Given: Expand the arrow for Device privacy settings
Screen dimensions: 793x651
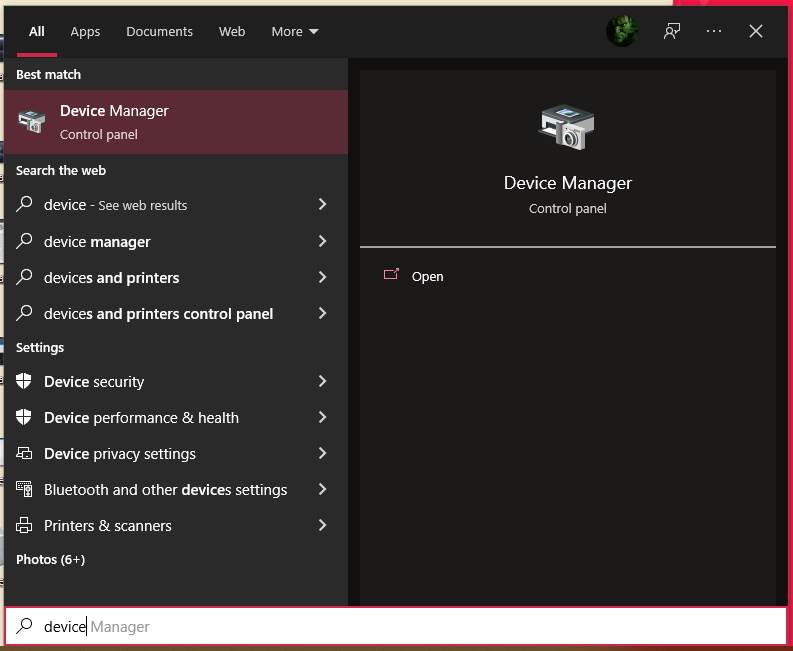Looking at the screenshot, I should 322,453.
